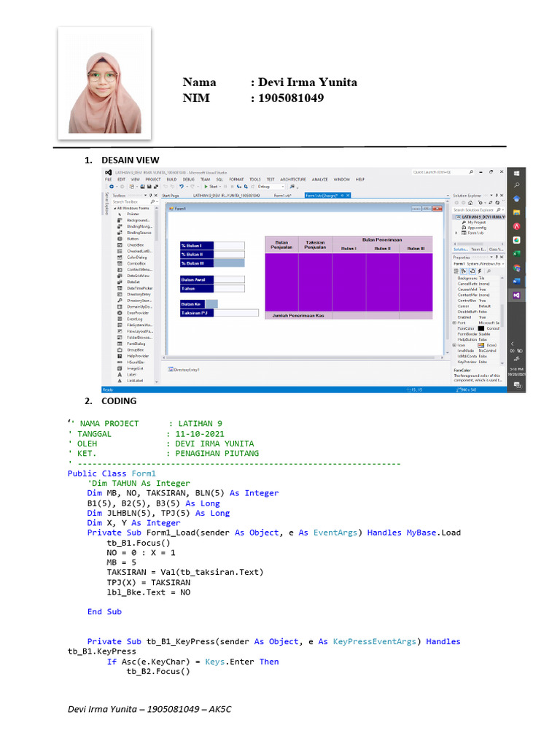The width and height of the screenshot is (560, 747).
Task: Select the Pointer tool in Toolbox
Action: (x=133, y=214)
